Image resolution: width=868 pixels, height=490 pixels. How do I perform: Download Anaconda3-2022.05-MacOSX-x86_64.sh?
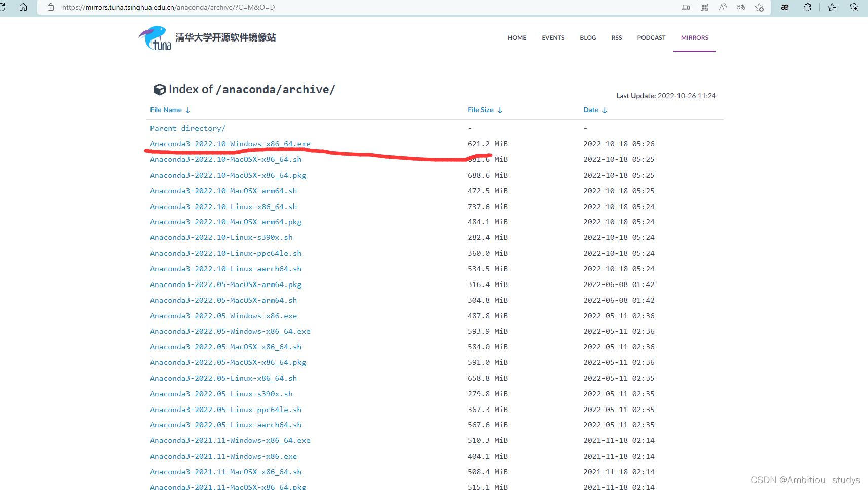[225, 347]
